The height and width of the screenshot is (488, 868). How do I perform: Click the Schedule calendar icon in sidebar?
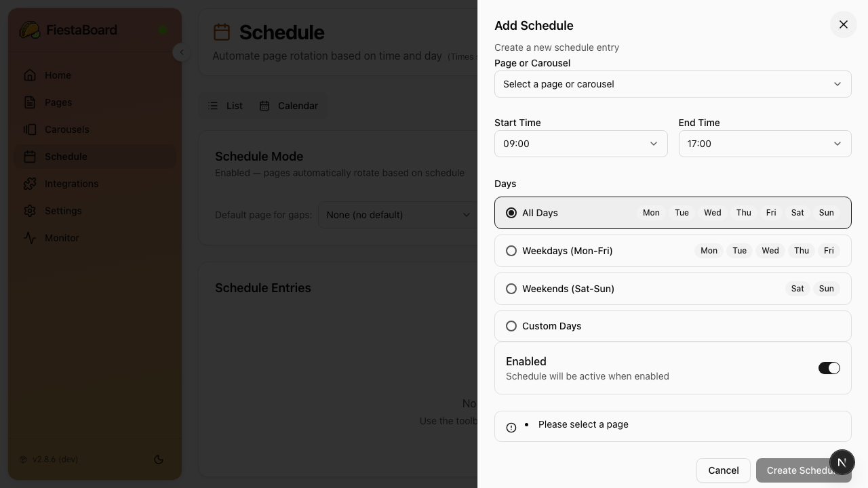[30, 157]
